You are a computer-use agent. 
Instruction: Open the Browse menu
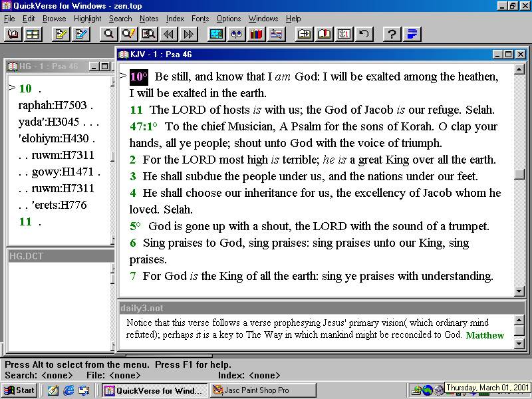(55, 19)
